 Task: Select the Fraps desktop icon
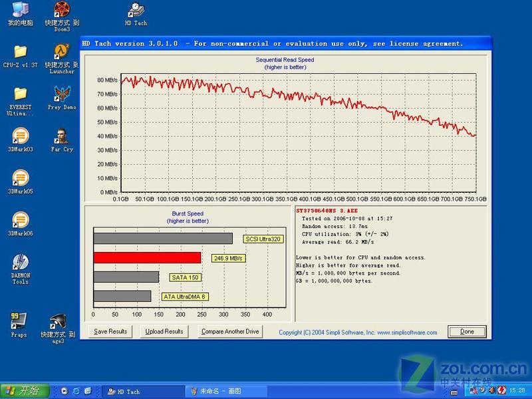(19, 325)
